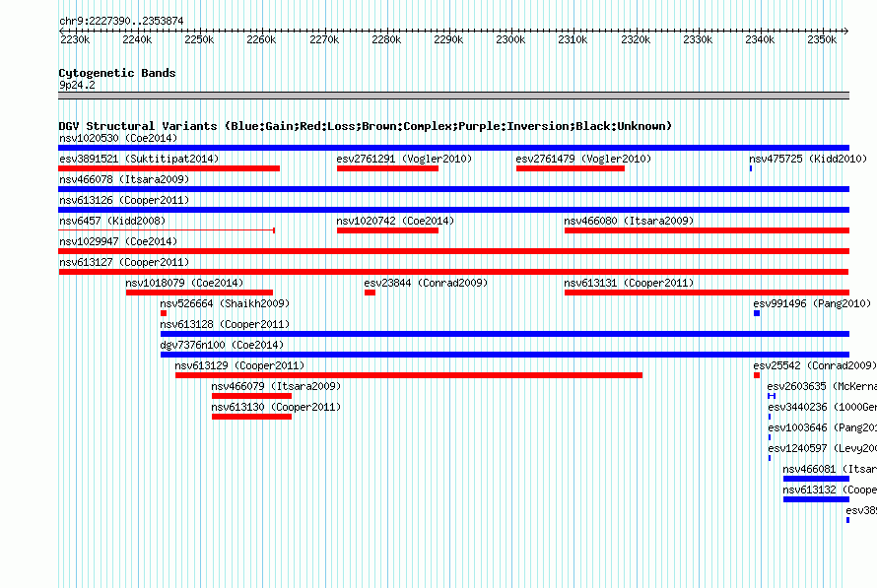The image size is (877, 588).
Task: Click the chr9:2227390..2353874 region label
Action: click(121, 21)
